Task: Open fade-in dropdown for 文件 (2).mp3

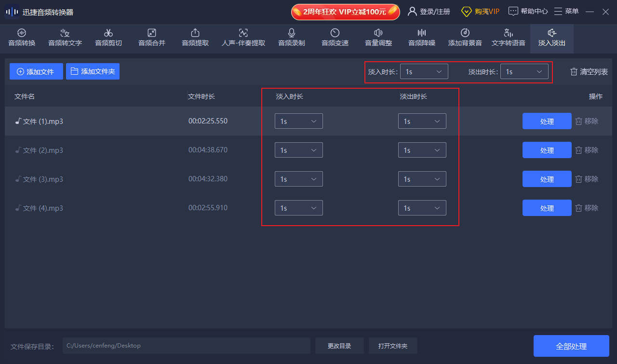Action: click(x=299, y=150)
